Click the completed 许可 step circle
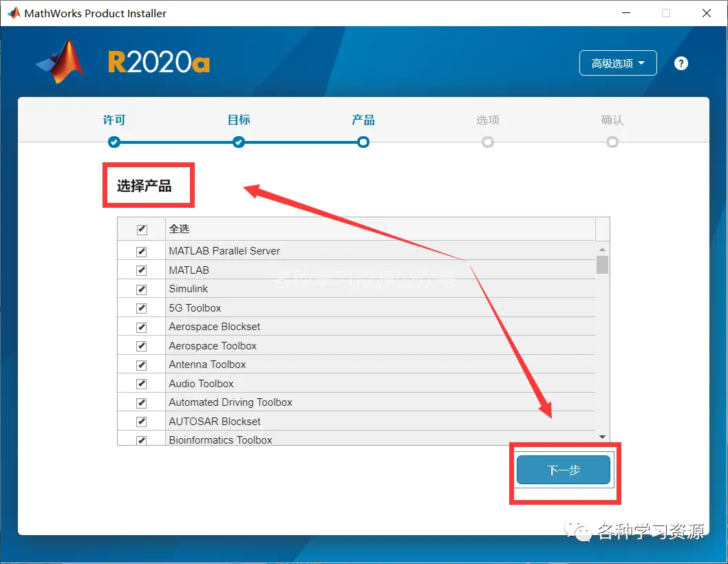The width and height of the screenshot is (728, 564). 114,142
